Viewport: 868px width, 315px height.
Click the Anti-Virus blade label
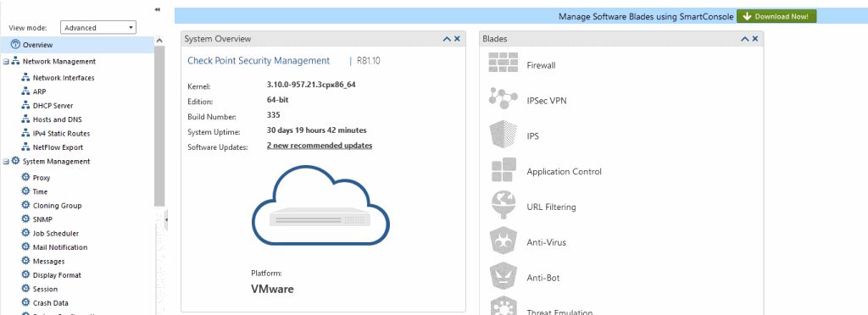547,243
